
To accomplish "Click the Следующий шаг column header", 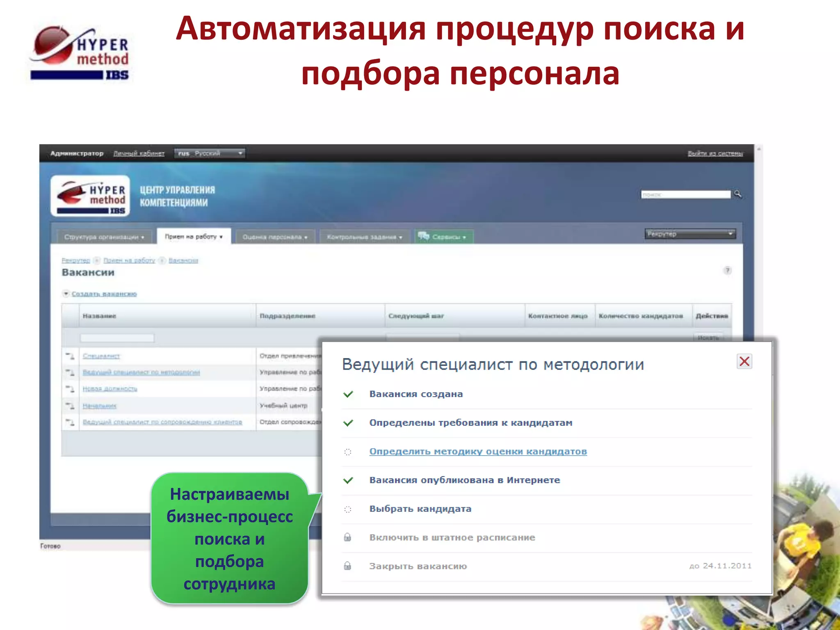I will [455, 316].
